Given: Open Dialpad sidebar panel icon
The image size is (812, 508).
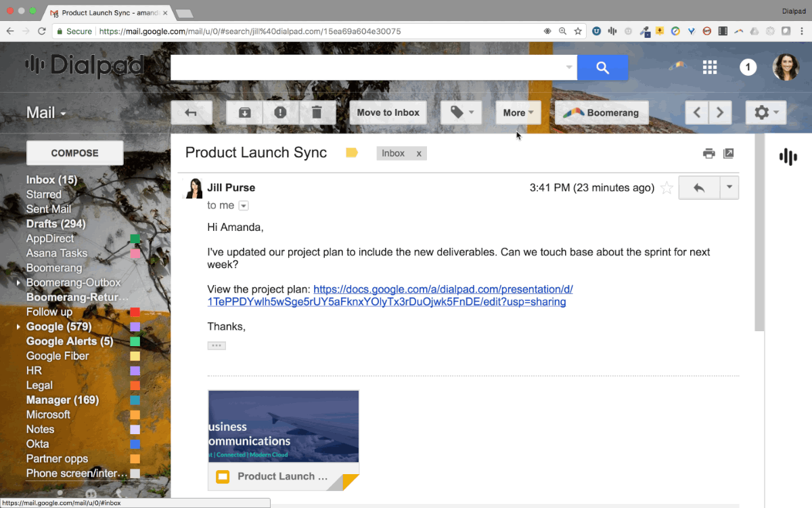Looking at the screenshot, I should pos(788,157).
